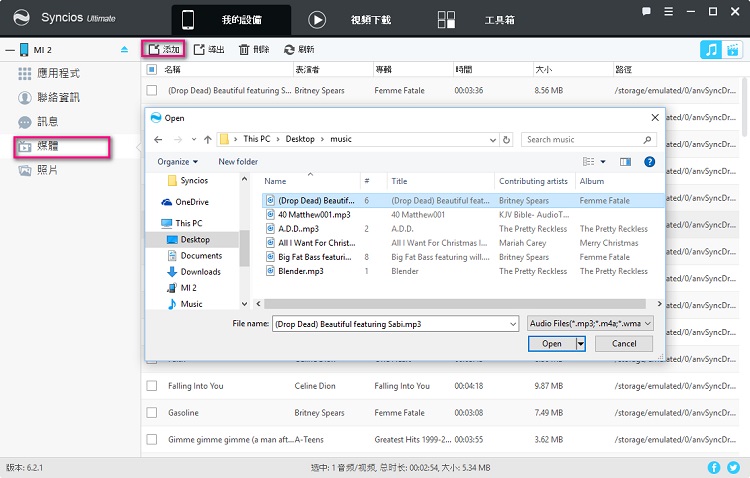Image resolution: width=750 pixels, height=478 pixels.
Task: Go up one folder in Open dialog
Action: point(208,139)
